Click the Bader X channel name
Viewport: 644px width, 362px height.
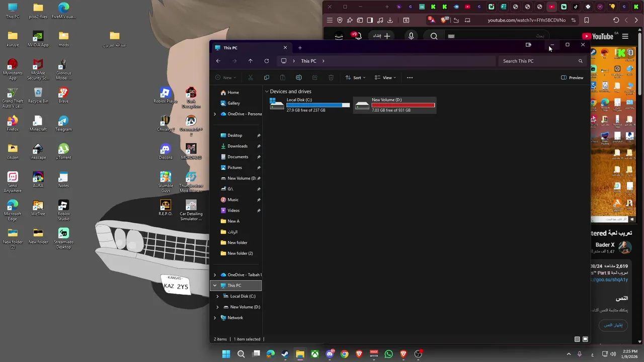point(605,245)
